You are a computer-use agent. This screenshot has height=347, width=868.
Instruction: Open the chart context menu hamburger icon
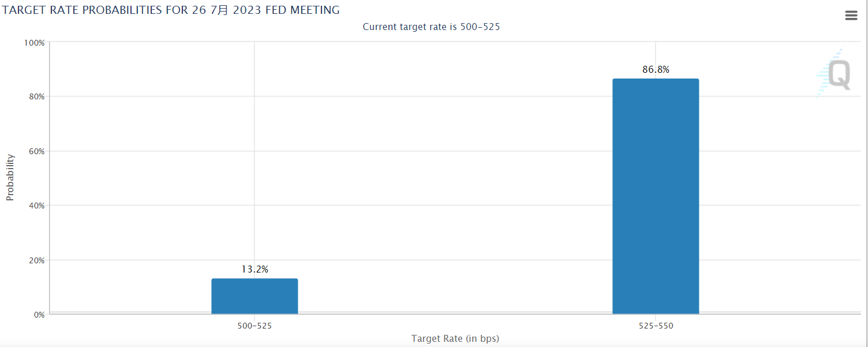click(851, 16)
